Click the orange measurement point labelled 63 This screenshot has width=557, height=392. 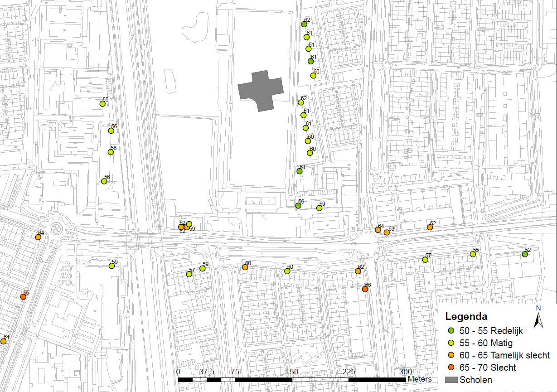click(x=387, y=232)
